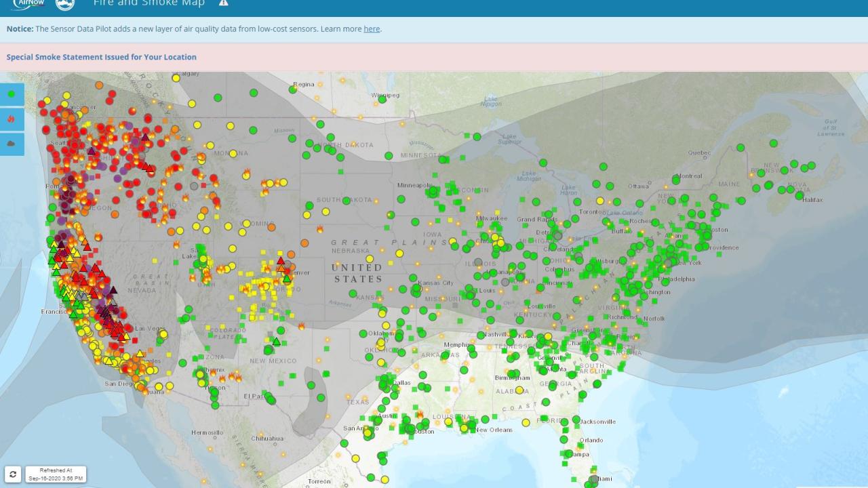Viewport: 868px width, 488px height.
Task: Click a yellow triangle sensor near Los Angeles
Action: pos(140,354)
